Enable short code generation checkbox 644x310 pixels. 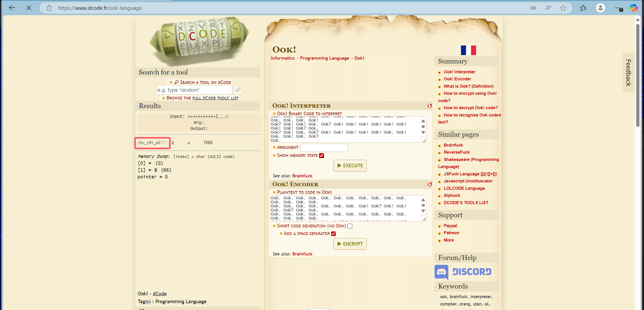(350, 226)
